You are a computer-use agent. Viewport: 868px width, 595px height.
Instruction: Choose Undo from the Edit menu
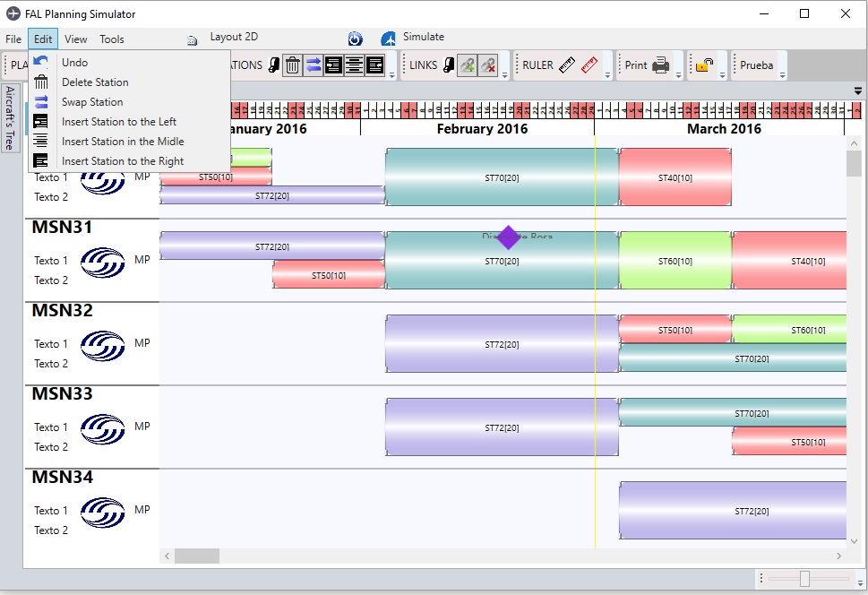click(x=74, y=63)
